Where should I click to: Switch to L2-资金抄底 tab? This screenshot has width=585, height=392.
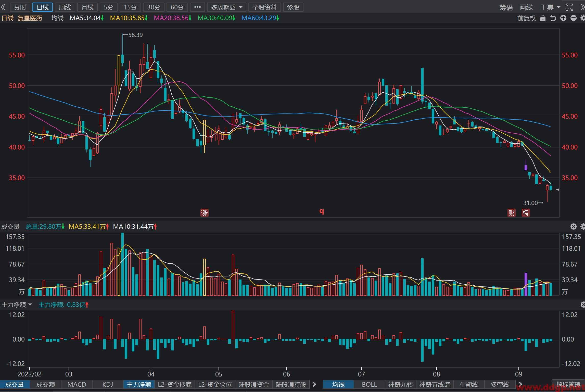point(175,384)
